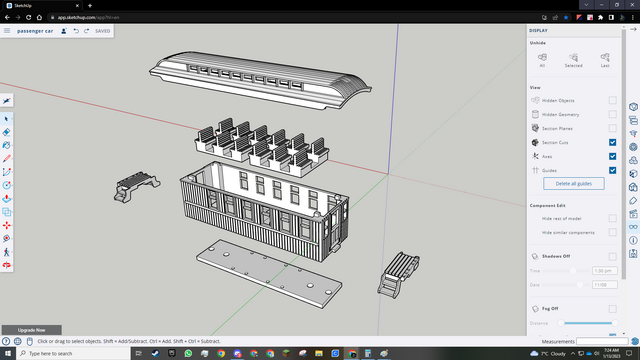Click the shadow time 1:30 pm field
Viewport: 640px width, 360px height.
[604, 271]
